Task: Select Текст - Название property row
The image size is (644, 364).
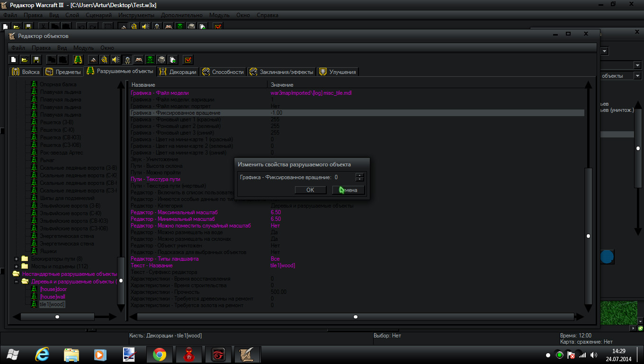Action: click(357, 265)
